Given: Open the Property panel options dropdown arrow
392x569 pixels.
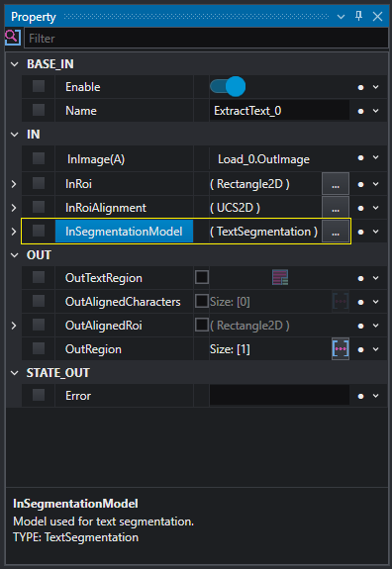Looking at the screenshot, I should [x=341, y=17].
